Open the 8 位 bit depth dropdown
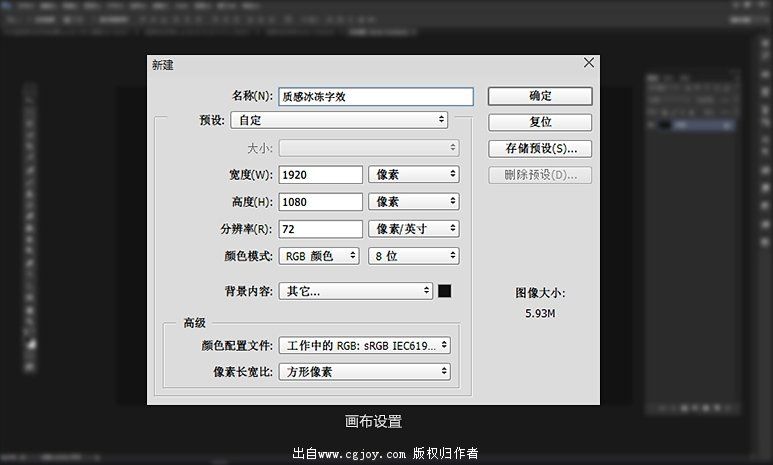 click(x=414, y=256)
